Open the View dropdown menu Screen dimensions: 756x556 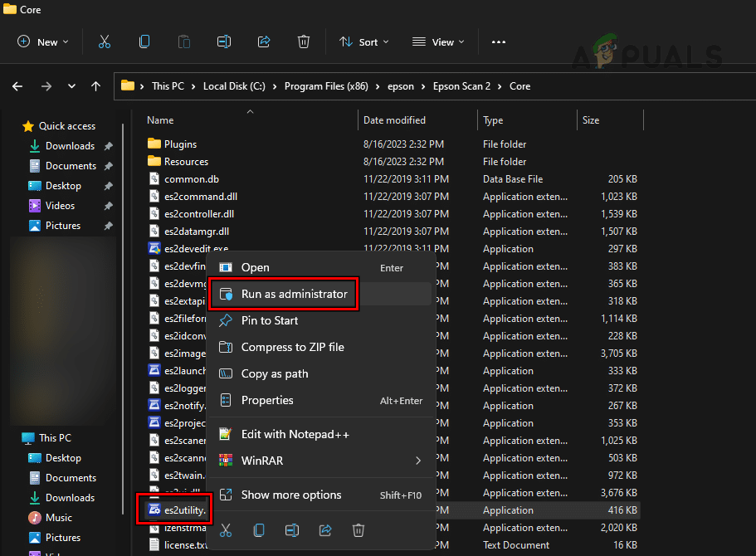point(438,41)
